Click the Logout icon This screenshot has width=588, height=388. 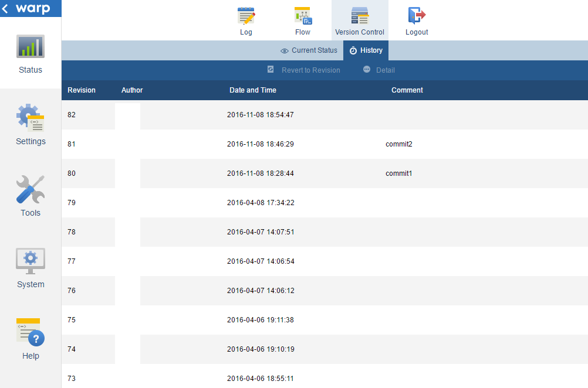tap(416, 19)
